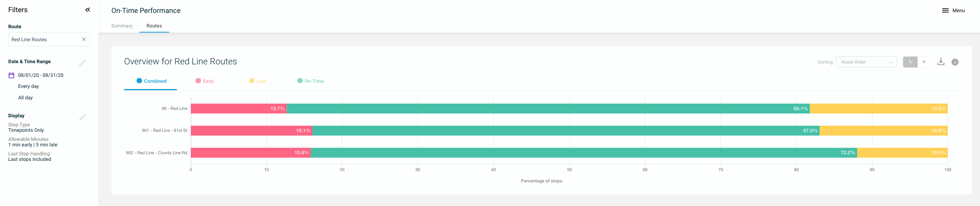Open the Sorting Route Order dropdown

[x=866, y=62]
